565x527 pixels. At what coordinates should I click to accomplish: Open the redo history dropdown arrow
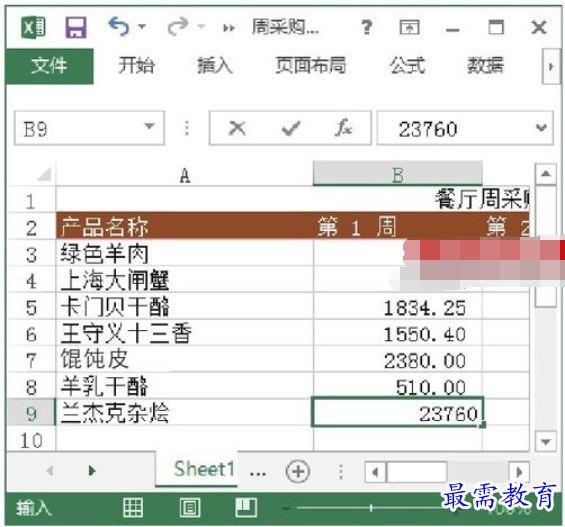(201, 26)
